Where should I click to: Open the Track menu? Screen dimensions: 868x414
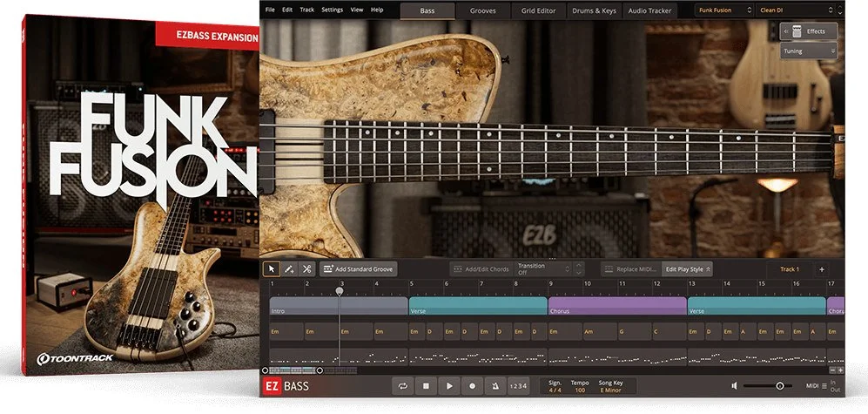point(306,10)
